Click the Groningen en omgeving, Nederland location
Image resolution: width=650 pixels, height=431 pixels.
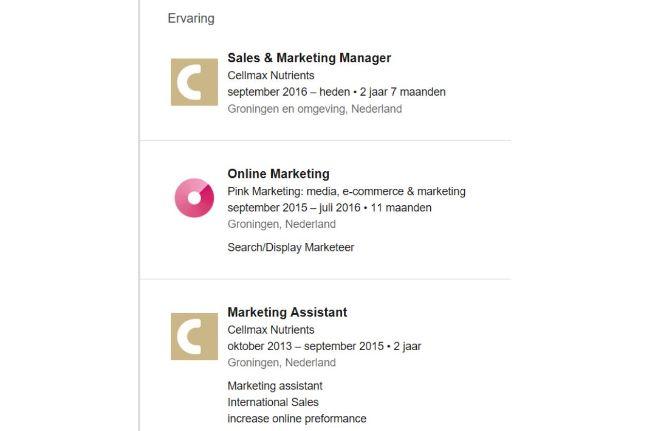pyautogui.click(x=314, y=109)
